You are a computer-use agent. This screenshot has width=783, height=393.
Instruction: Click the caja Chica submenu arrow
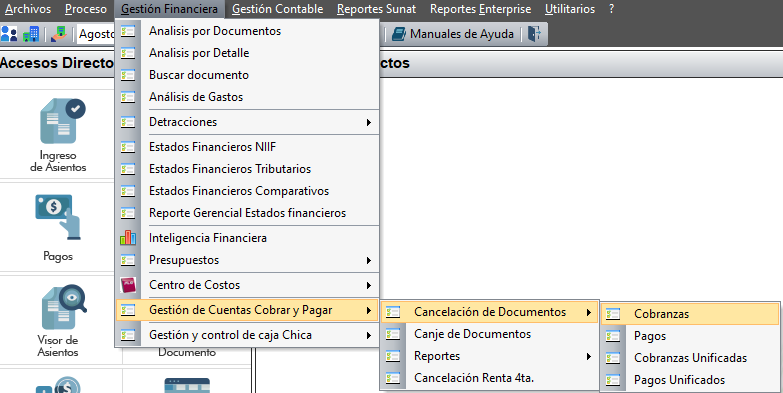click(369, 335)
